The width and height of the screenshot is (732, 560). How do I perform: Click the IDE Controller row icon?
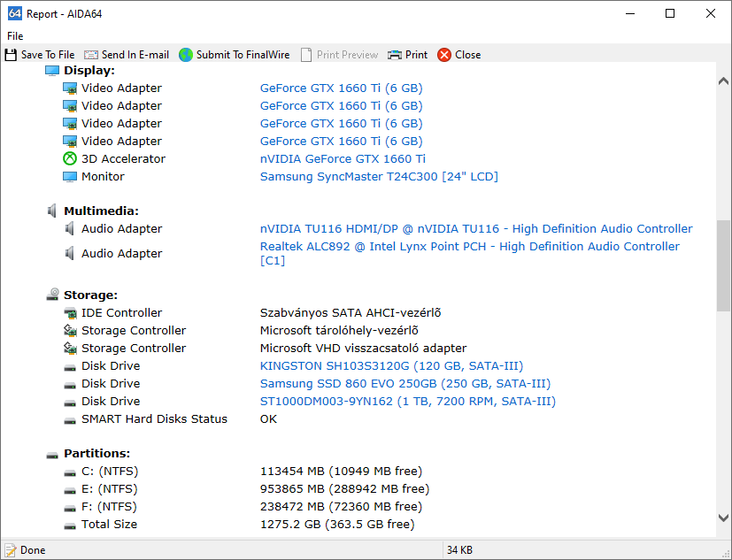pyautogui.click(x=70, y=312)
